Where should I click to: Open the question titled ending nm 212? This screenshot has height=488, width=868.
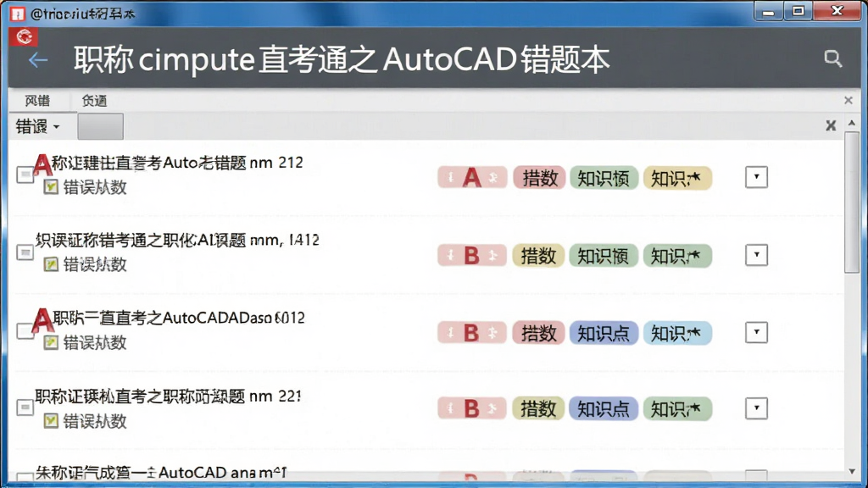click(177, 163)
